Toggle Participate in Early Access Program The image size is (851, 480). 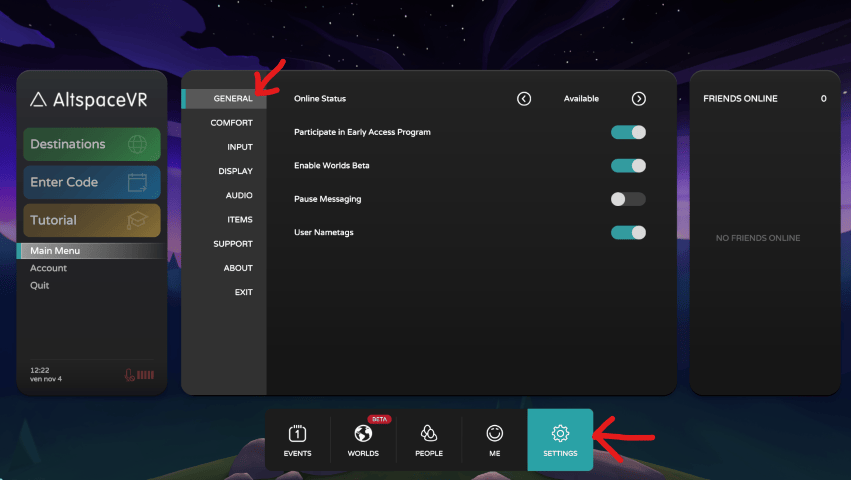click(x=628, y=132)
